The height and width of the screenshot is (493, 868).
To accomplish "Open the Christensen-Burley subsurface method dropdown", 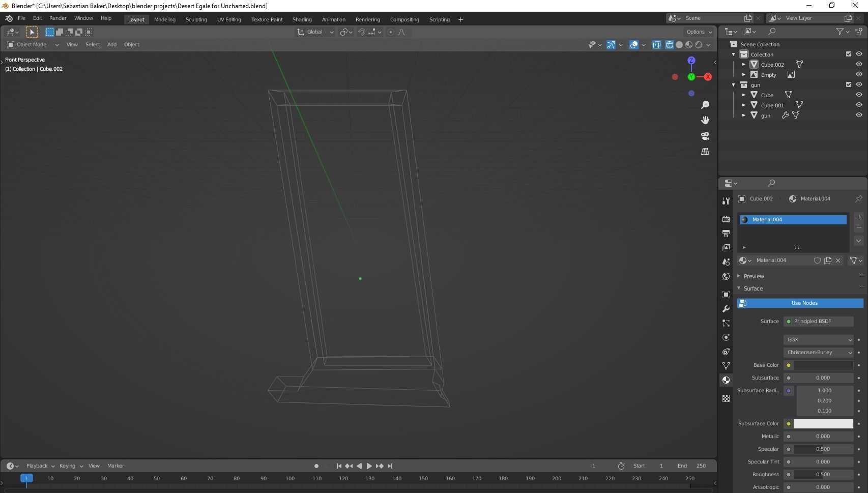I will pyautogui.click(x=818, y=353).
